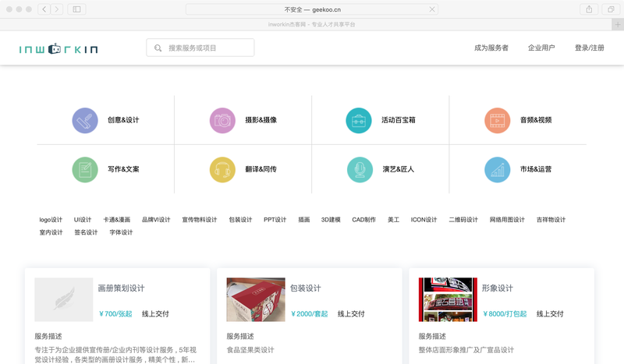Viewport: 624px width, 364px height.
Task: Open the 翻译&同传 headset icon
Action: tap(222, 170)
